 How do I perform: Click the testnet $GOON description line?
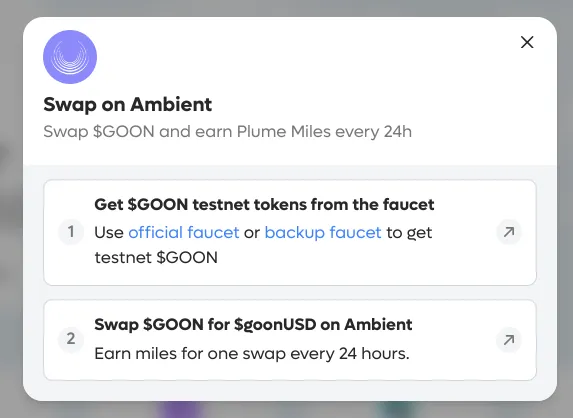point(156,258)
